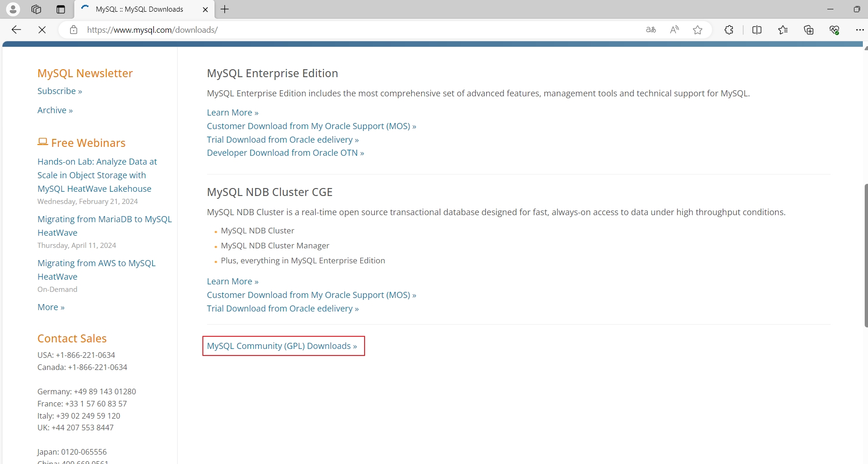Viewport: 868px width, 464px height.
Task: Open the Collections panel
Action: 809,30
